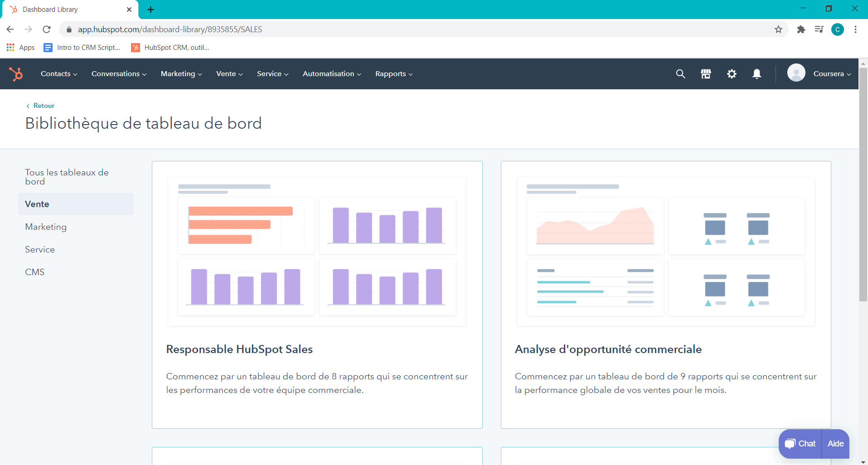Screen dimensions: 868x465
Task: View site information lock icon
Action: pyautogui.click(x=69, y=29)
